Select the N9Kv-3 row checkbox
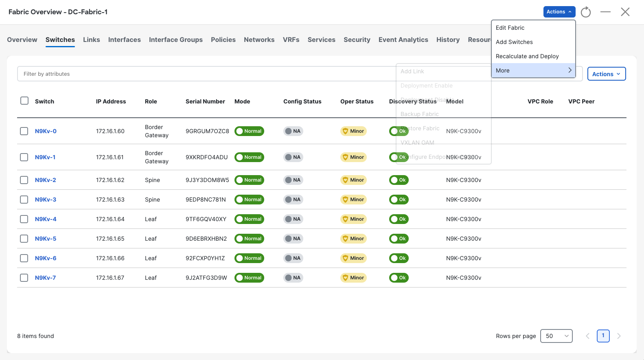This screenshot has height=360, width=644. [x=24, y=200]
